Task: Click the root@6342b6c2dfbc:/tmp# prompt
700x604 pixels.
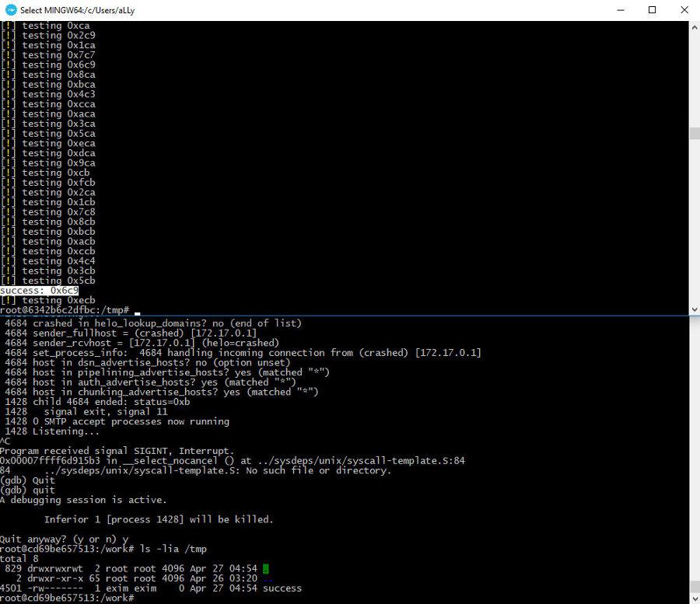Action: click(x=65, y=309)
